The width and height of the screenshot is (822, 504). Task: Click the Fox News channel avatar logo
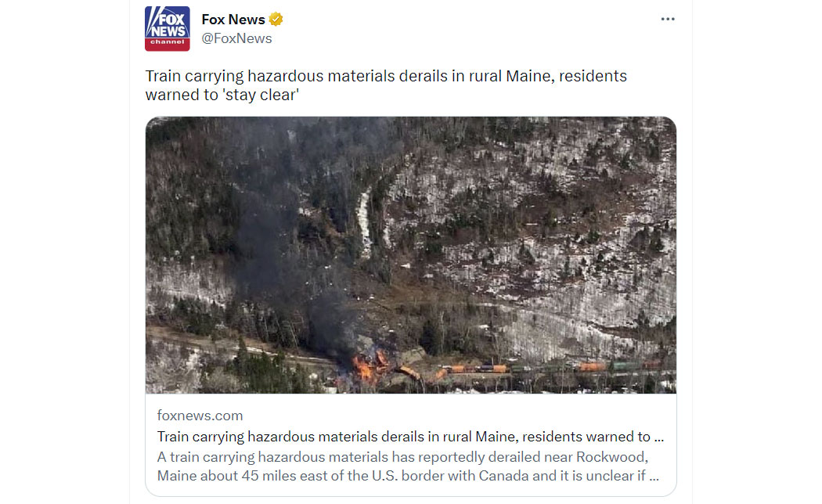tap(168, 28)
